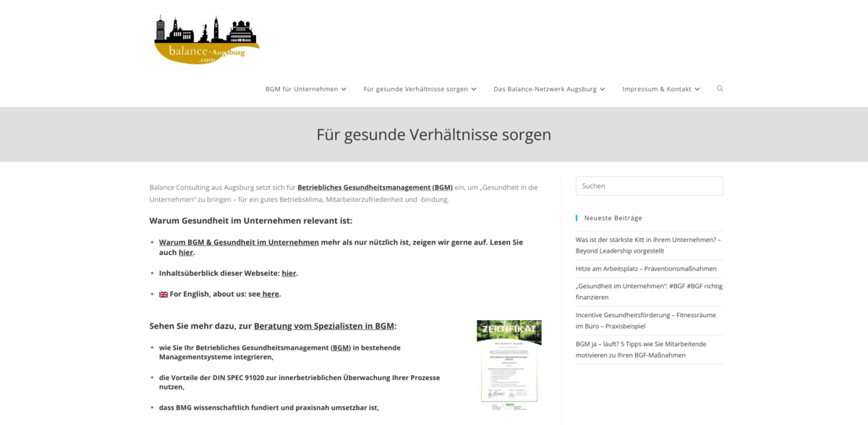This screenshot has height=425, width=868.
Task: Click 'hier' link after Inhaltsüberblick dieser Webseite
Action: [289, 273]
